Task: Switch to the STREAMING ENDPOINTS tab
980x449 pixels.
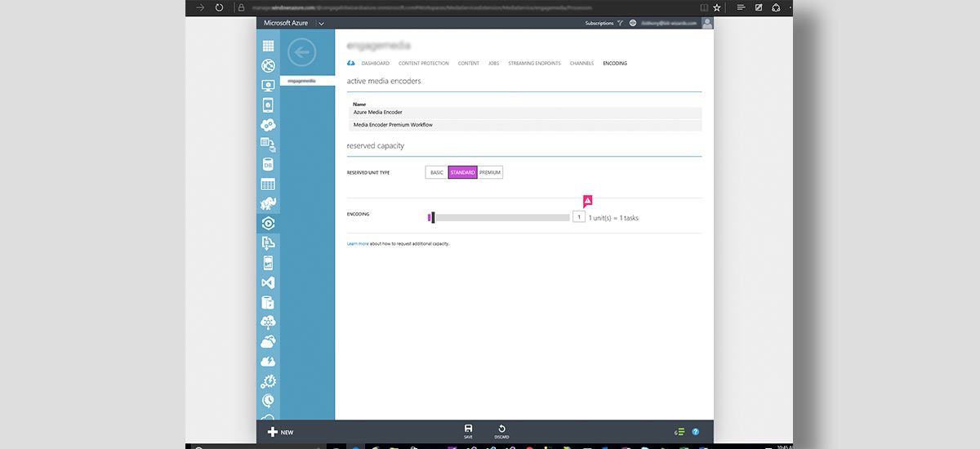Action: 535,63
